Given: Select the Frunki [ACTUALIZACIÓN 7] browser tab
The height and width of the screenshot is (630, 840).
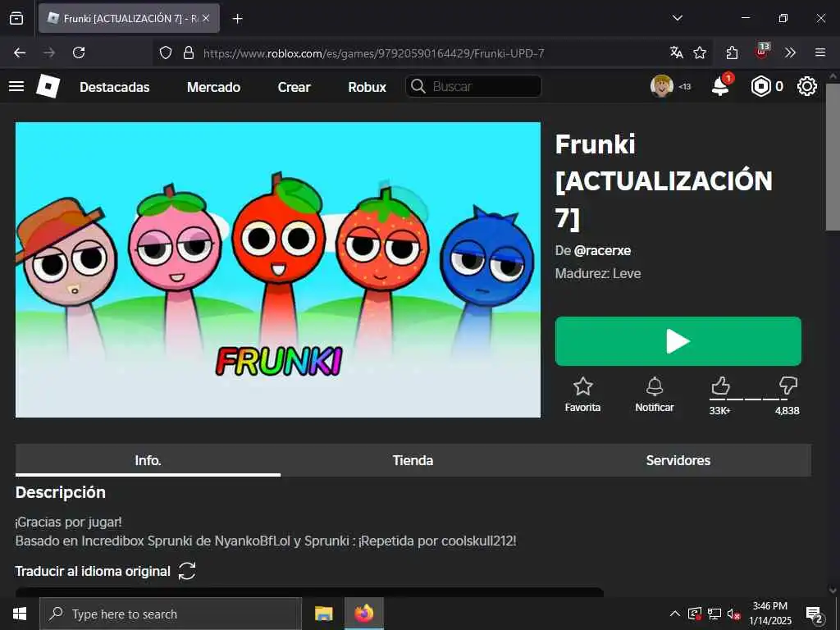Looking at the screenshot, I should click(129, 18).
